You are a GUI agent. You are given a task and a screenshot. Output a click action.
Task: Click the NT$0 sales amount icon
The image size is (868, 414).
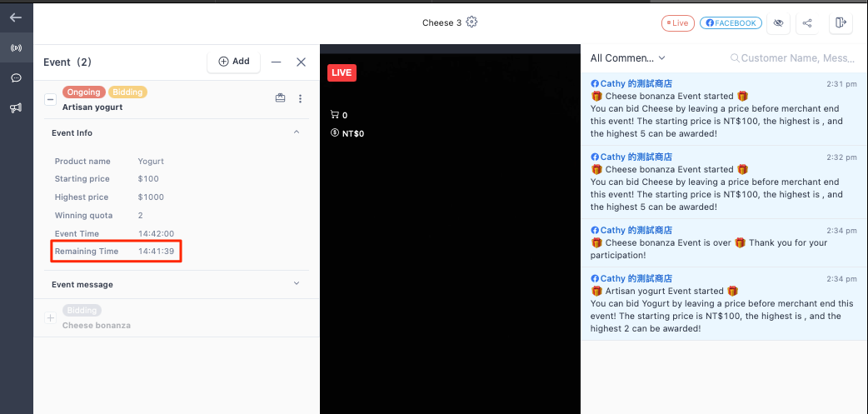(x=334, y=132)
